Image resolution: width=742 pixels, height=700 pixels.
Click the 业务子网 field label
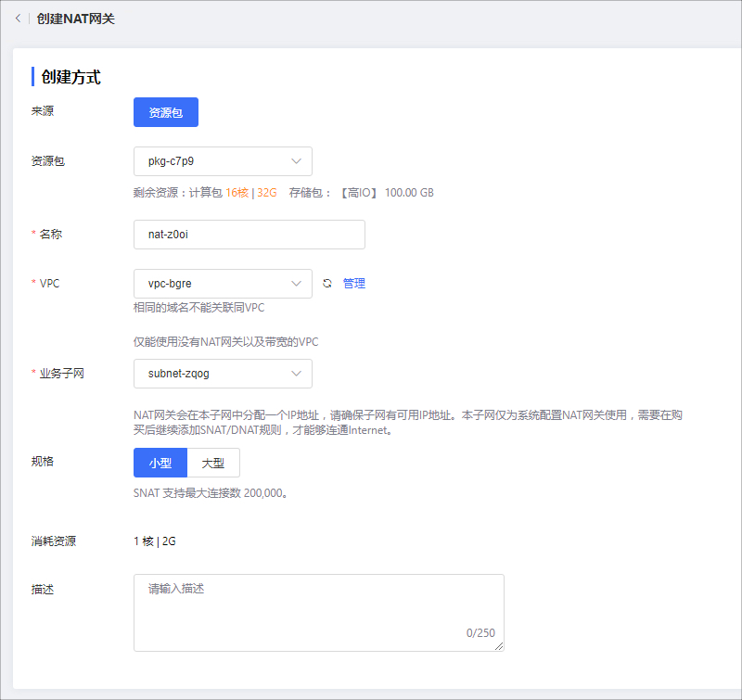tap(61, 374)
